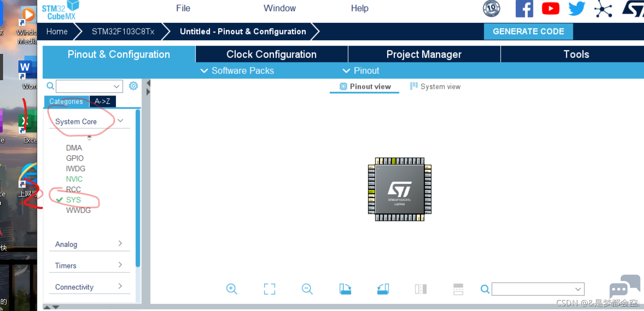
Task: Click the zoom in magnifier icon
Action: click(231, 289)
